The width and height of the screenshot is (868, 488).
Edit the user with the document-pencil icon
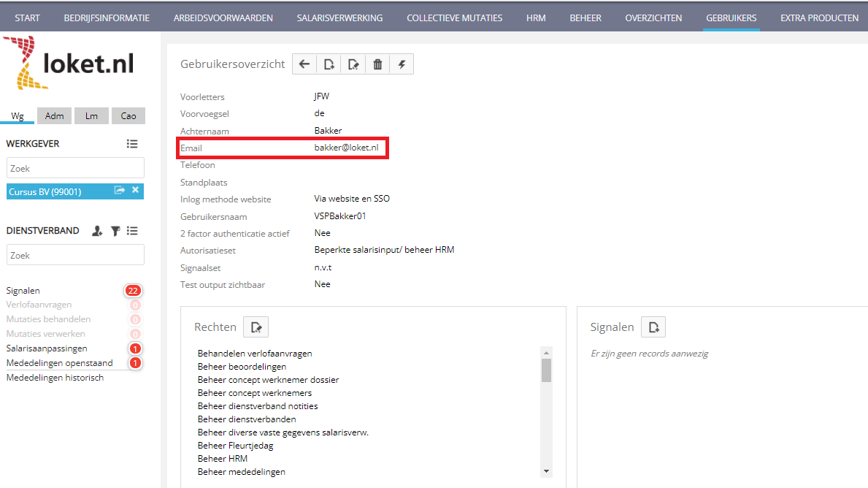click(353, 64)
